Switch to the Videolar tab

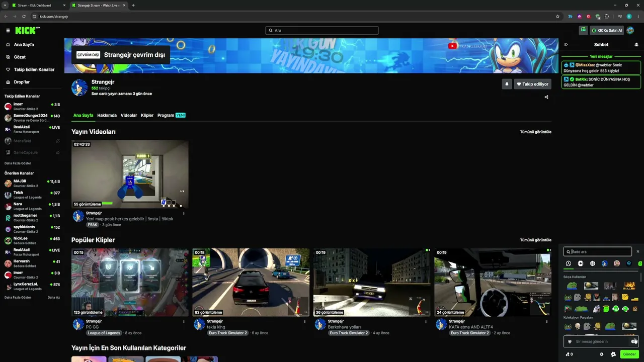click(x=129, y=115)
